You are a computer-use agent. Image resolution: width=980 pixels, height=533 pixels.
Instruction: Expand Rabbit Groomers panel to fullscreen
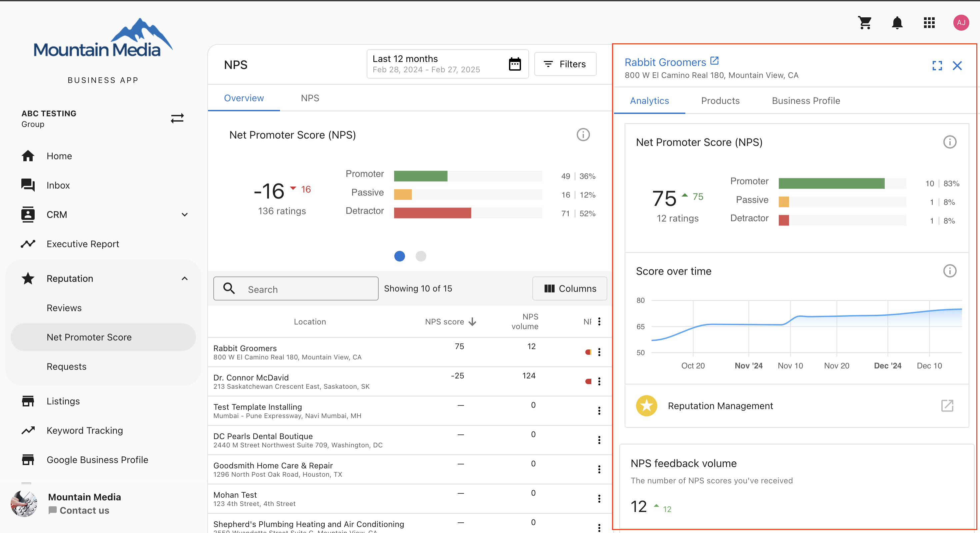pyautogui.click(x=937, y=66)
